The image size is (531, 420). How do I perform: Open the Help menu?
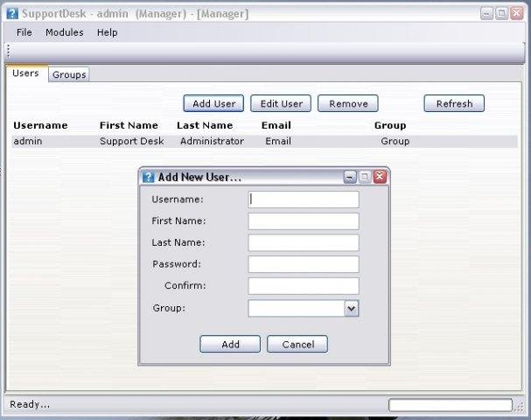tap(107, 32)
